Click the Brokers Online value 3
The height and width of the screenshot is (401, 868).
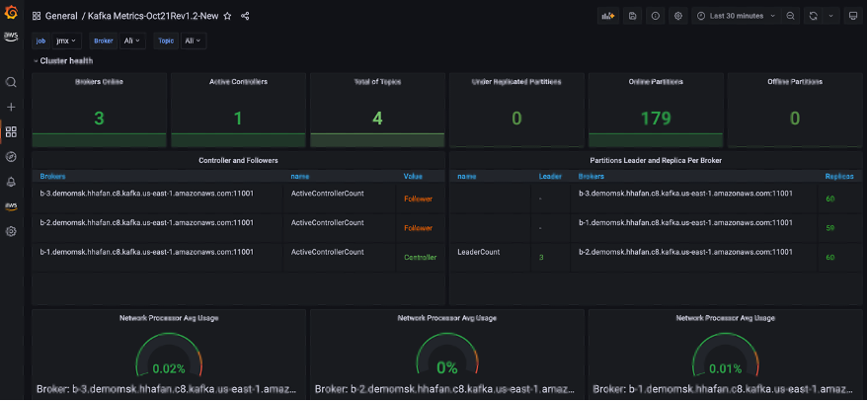click(99, 118)
